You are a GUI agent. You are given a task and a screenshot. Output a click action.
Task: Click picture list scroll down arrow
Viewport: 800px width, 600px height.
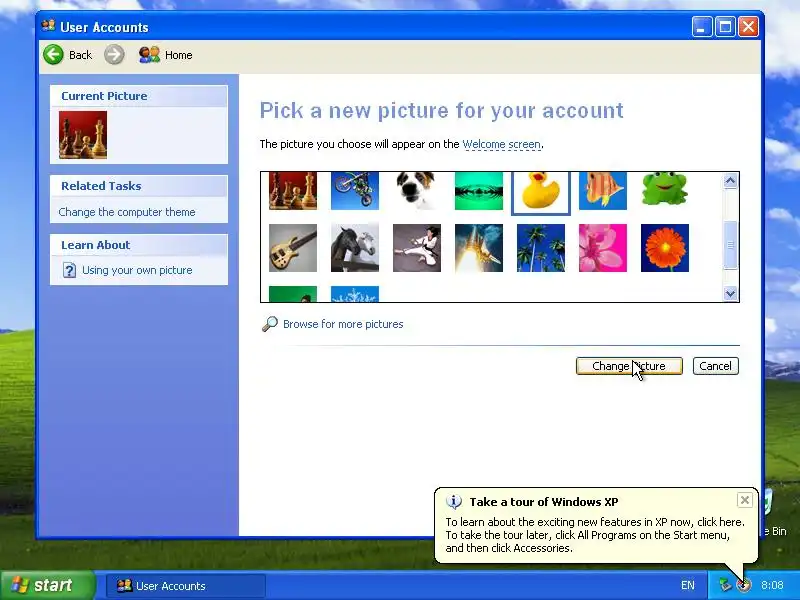tap(730, 293)
